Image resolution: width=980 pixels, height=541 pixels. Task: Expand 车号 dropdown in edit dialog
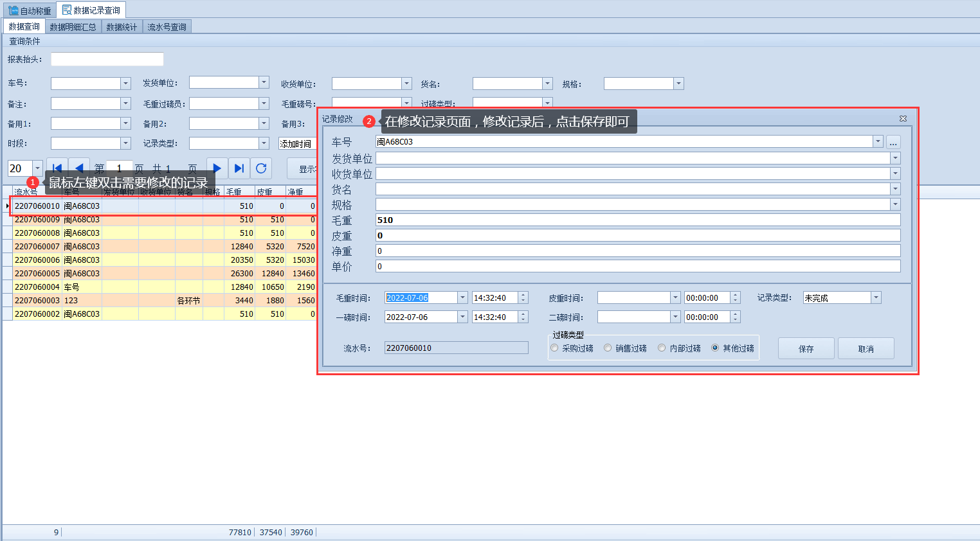(x=878, y=141)
